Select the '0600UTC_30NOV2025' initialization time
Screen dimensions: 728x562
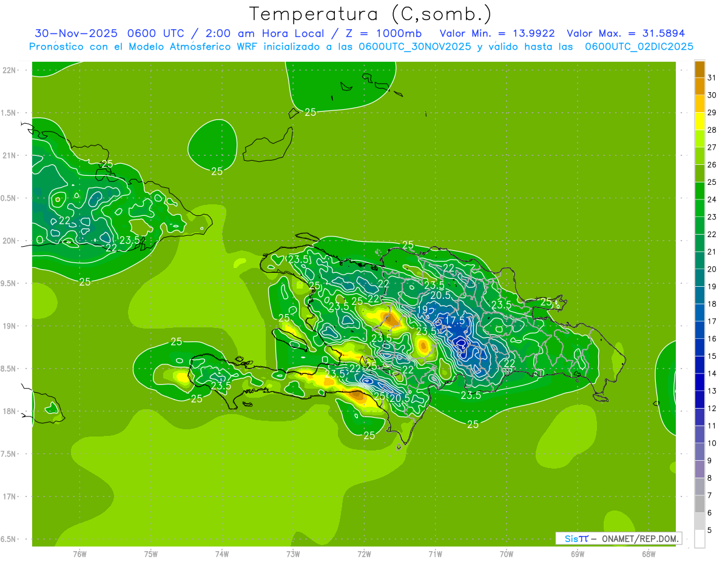(416, 47)
